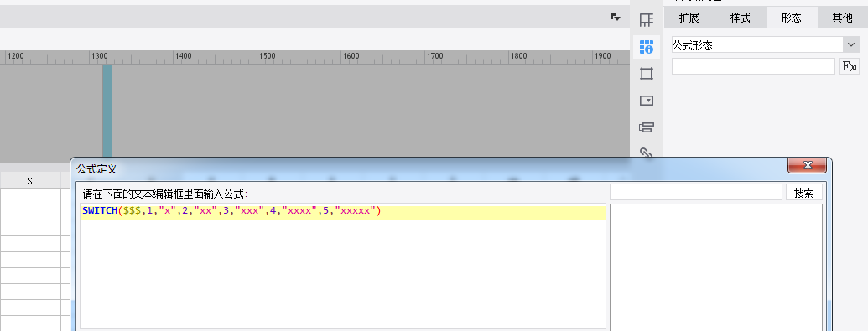Image resolution: width=868 pixels, height=331 pixels.
Task: Focus the formula presentation input field
Action: [x=753, y=66]
